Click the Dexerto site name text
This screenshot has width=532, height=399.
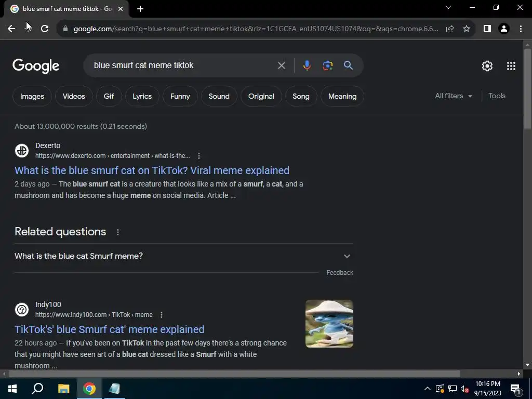pyautogui.click(x=48, y=145)
